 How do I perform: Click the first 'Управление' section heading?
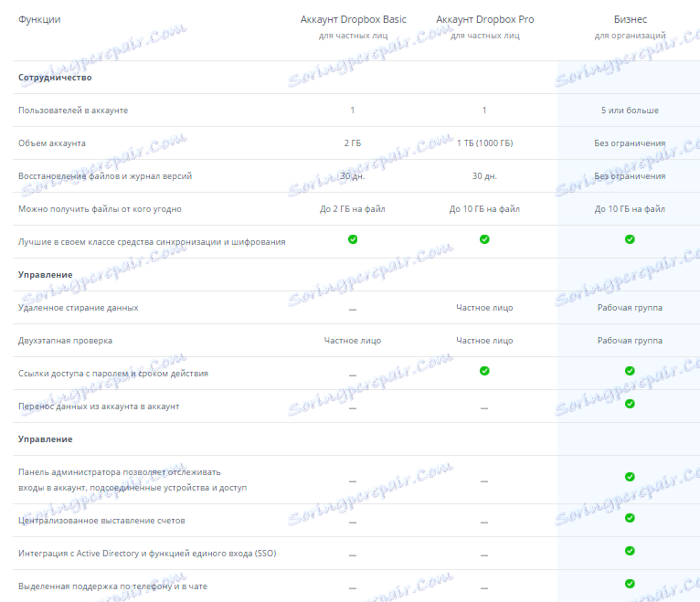(45, 274)
